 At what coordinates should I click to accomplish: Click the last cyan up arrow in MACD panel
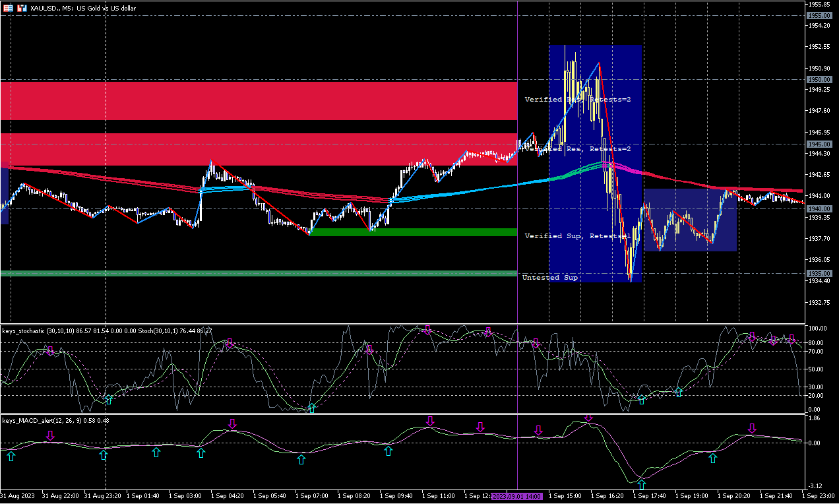(x=712, y=458)
